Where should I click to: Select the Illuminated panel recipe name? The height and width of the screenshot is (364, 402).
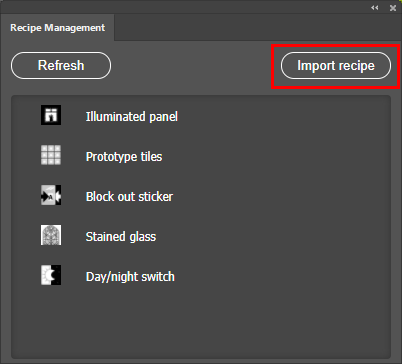click(132, 116)
